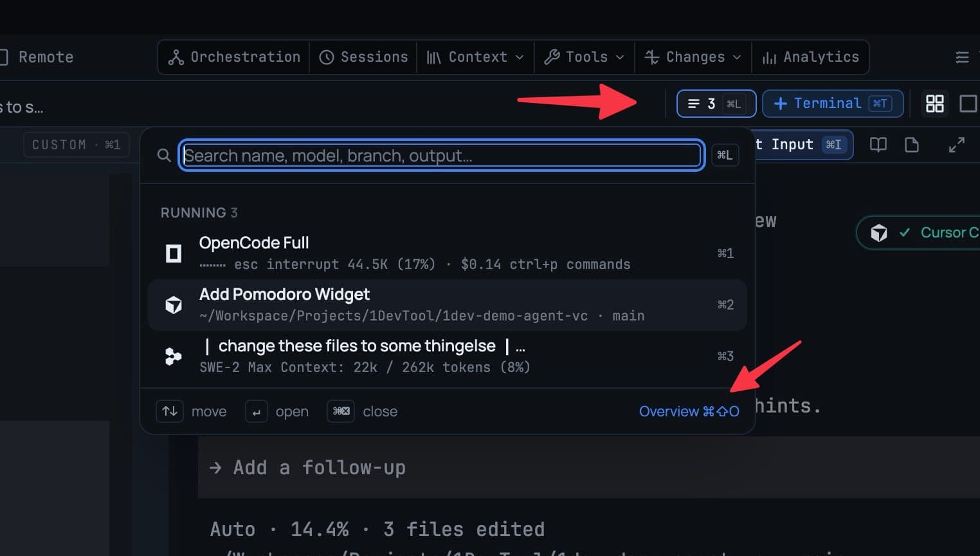Screen dimensions: 980x556
Task: Click the OpenCode square icon
Action: click(x=174, y=253)
